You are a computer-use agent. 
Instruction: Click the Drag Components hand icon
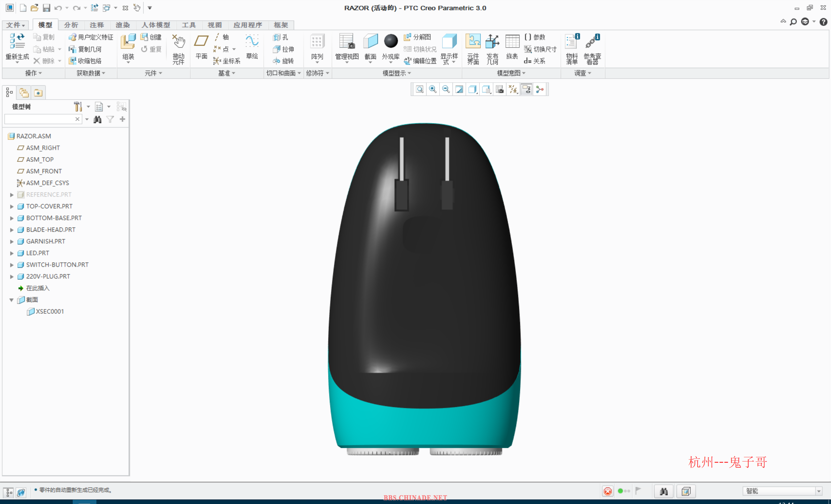179,42
